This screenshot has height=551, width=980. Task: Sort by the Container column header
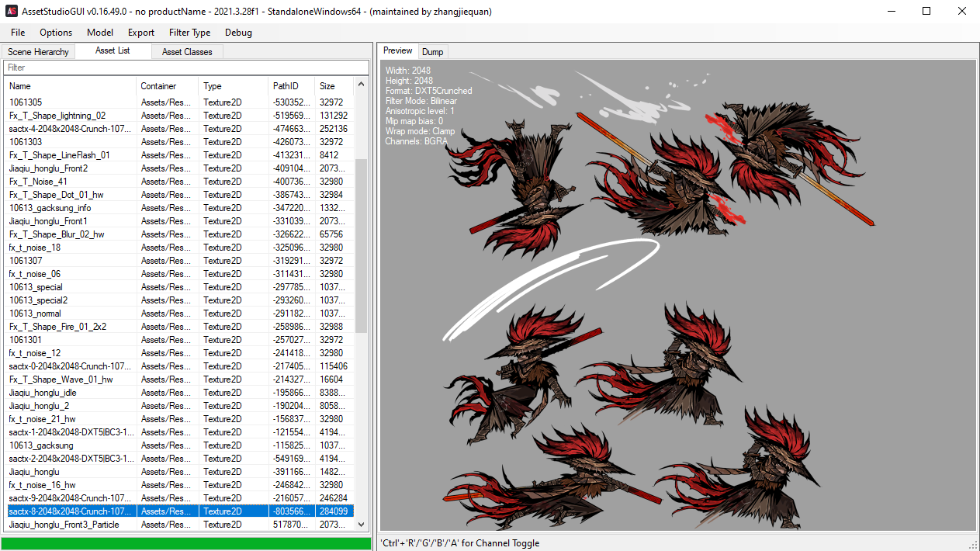pyautogui.click(x=168, y=86)
